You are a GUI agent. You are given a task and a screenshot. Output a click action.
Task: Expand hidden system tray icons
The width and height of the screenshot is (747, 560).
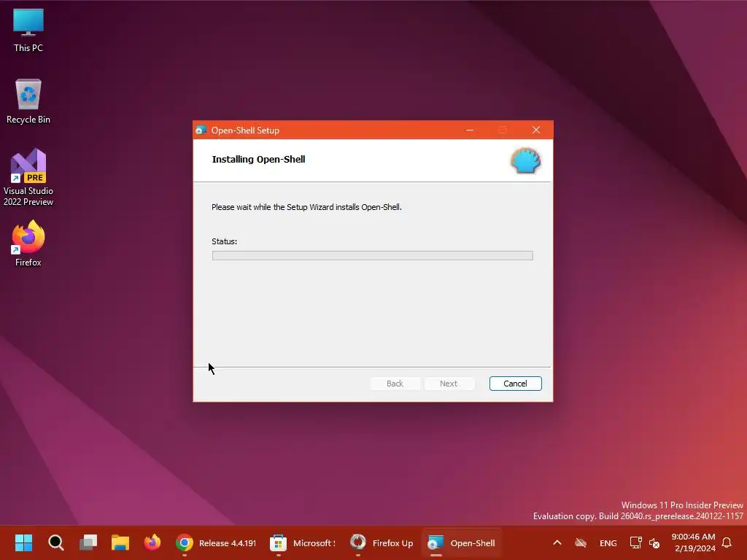[x=557, y=542]
